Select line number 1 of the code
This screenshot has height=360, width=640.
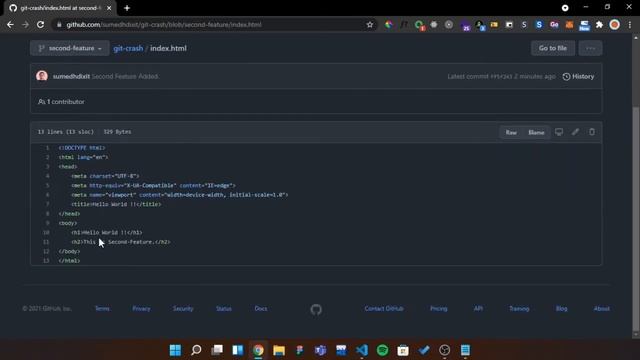point(47,148)
